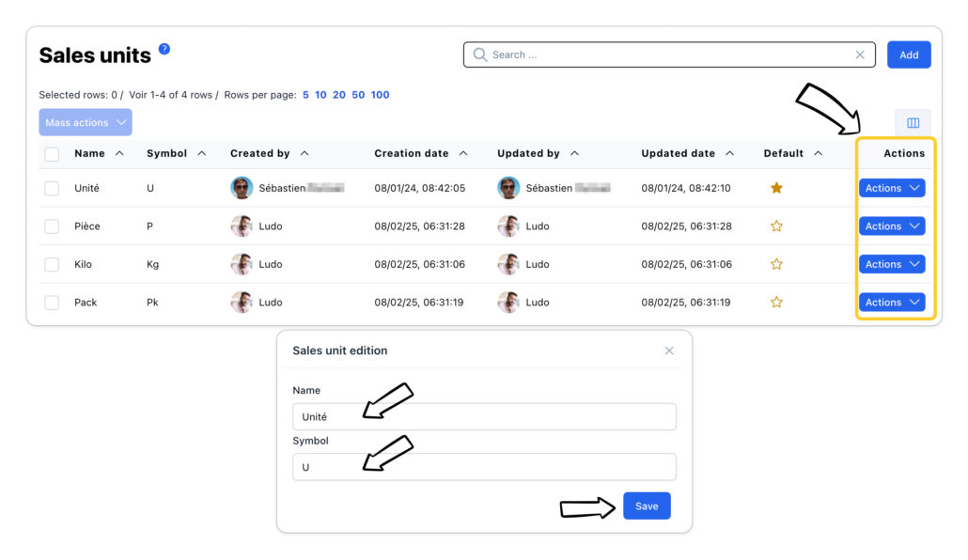Image resolution: width=968 pixels, height=560 pixels.
Task: Select the Kilo row checkbox
Action: pyautogui.click(x=52, y=265)
